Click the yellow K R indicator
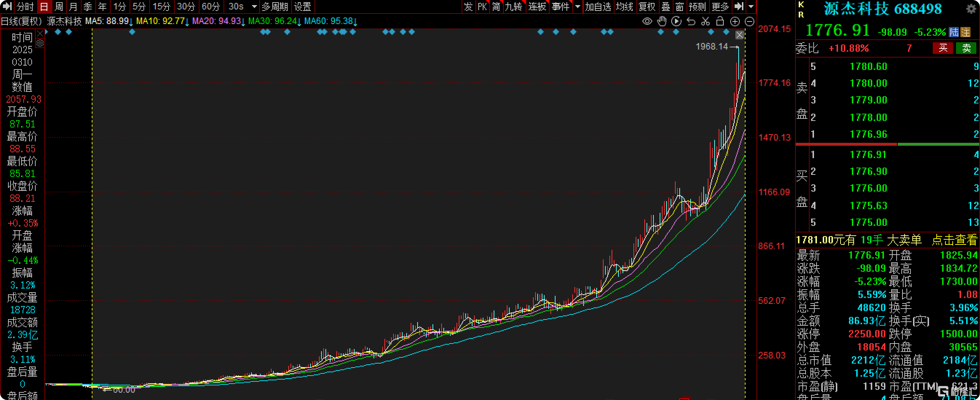The width and height of the screenshot is (980, 400). point(801,9)
